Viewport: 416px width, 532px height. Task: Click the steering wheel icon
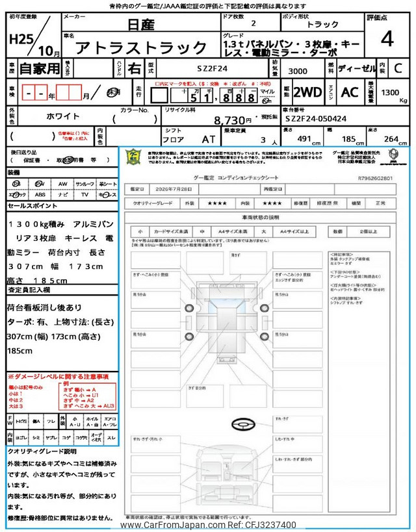point(243,424)
